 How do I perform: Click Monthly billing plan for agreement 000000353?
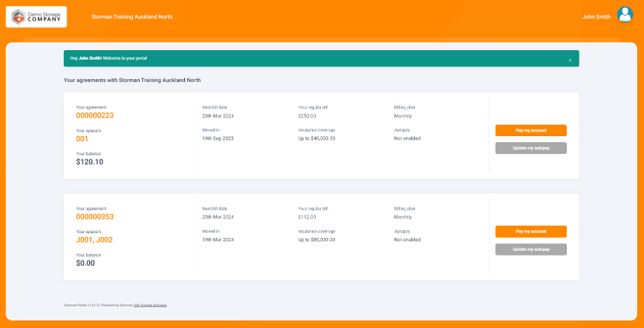(403, 217)
